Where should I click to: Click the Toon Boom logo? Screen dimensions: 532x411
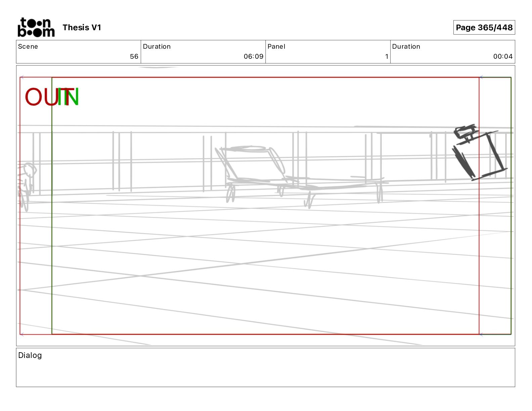point(36,27)
